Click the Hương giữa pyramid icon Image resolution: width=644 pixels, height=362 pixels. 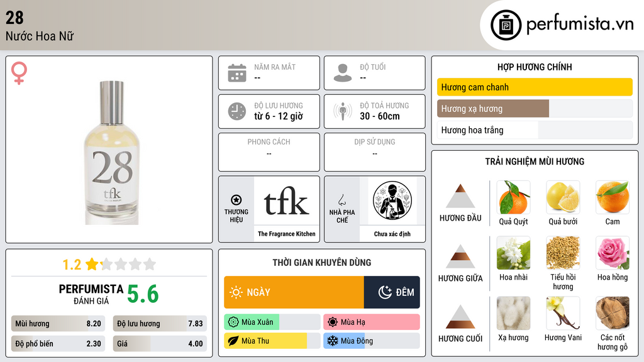coord(460,256)
